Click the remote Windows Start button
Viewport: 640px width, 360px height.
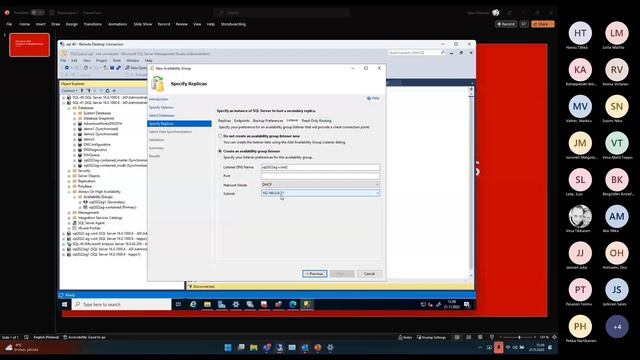pos(64,304)
